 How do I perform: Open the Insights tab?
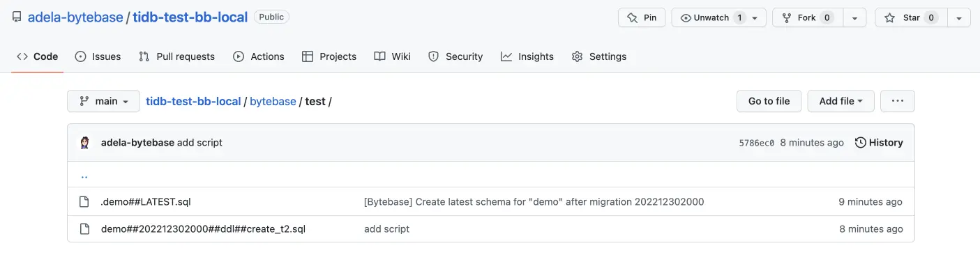pos(527,56)
